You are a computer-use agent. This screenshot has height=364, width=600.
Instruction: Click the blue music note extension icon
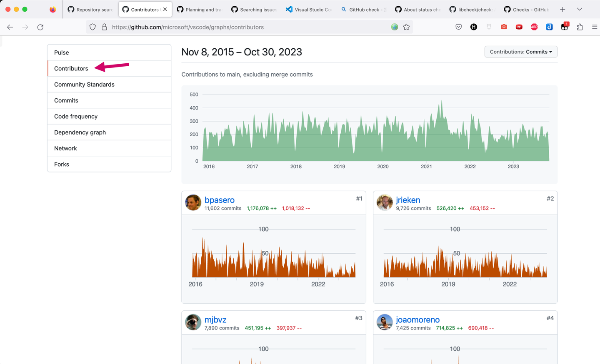pyautogui.click(x=549, y=27)
